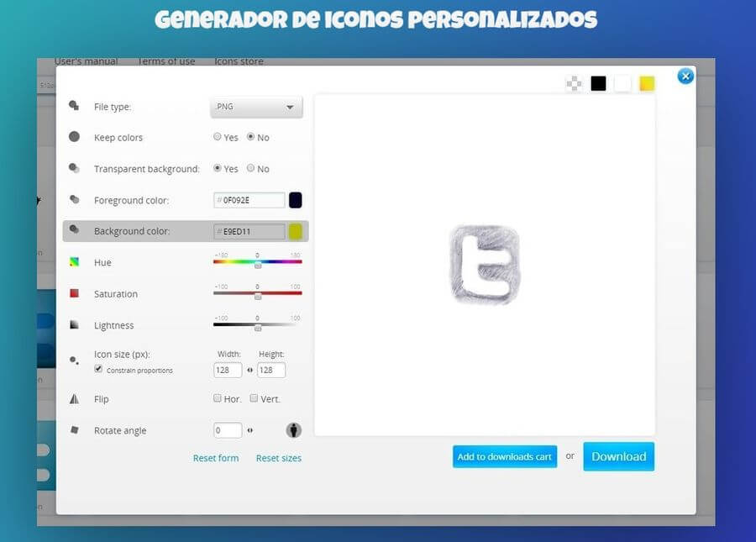Image resolution: width=756 pixels, height=542 pixels.
Task: Open the dark foreground color picker swatch
Action: (x=296, y=200)
